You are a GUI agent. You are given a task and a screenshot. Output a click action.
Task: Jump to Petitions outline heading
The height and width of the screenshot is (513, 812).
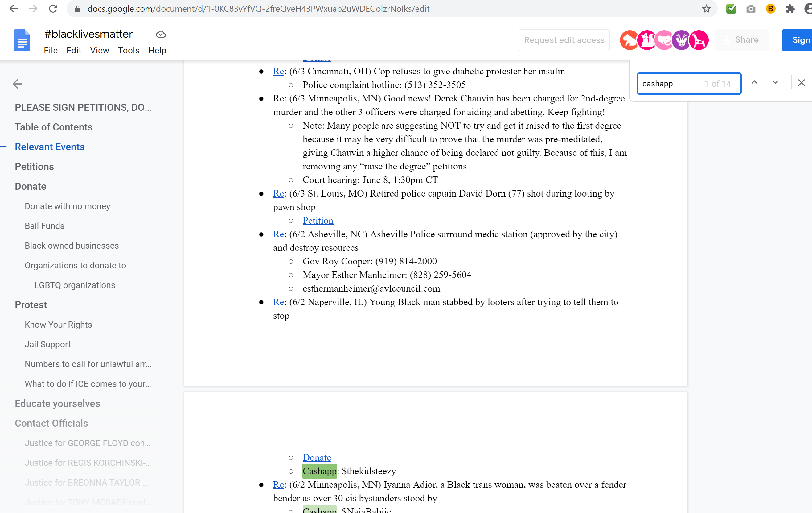click(x=35, y=166)
